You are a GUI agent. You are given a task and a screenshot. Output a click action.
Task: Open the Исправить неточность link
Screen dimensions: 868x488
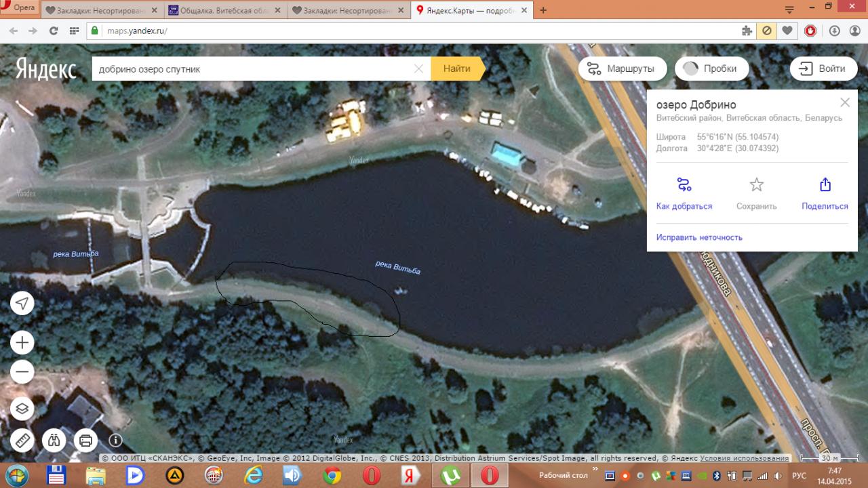click(699, 237)
